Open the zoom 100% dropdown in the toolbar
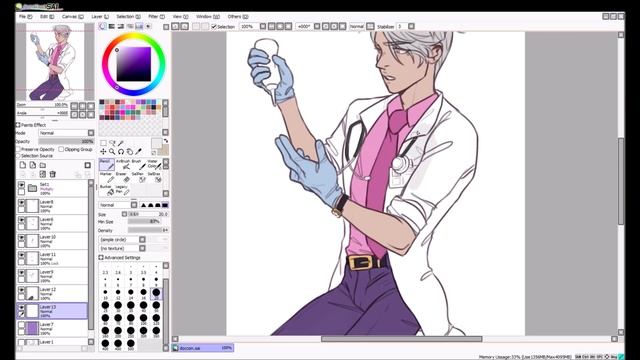Screen dimensions: 640x360 click(x=263, y=27)
